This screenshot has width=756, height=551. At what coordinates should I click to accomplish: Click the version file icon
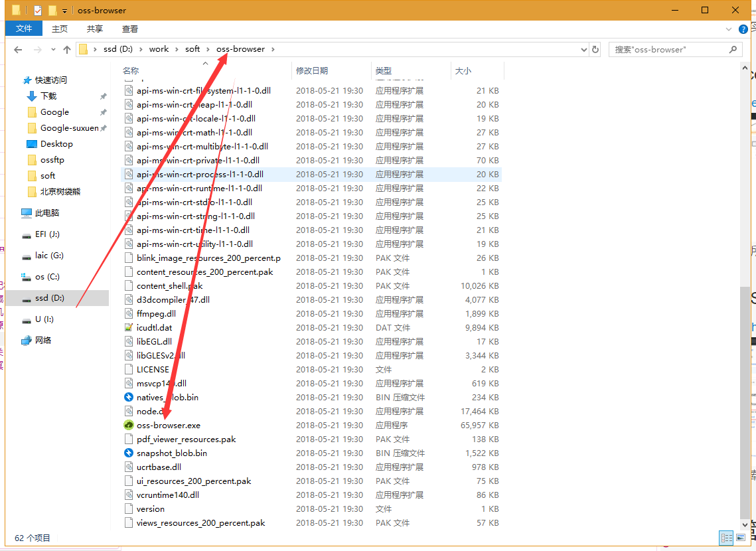click(129, 509)
